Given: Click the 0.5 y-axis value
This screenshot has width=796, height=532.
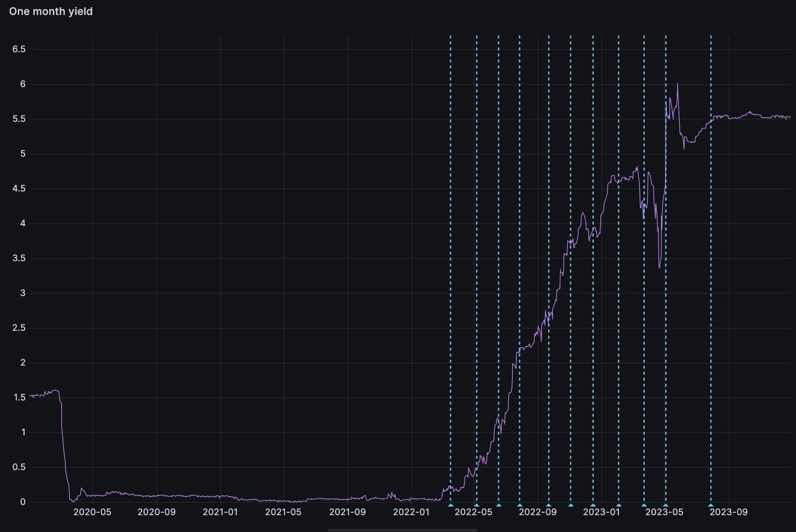Looking at the screenshot, I should (19, 467).
